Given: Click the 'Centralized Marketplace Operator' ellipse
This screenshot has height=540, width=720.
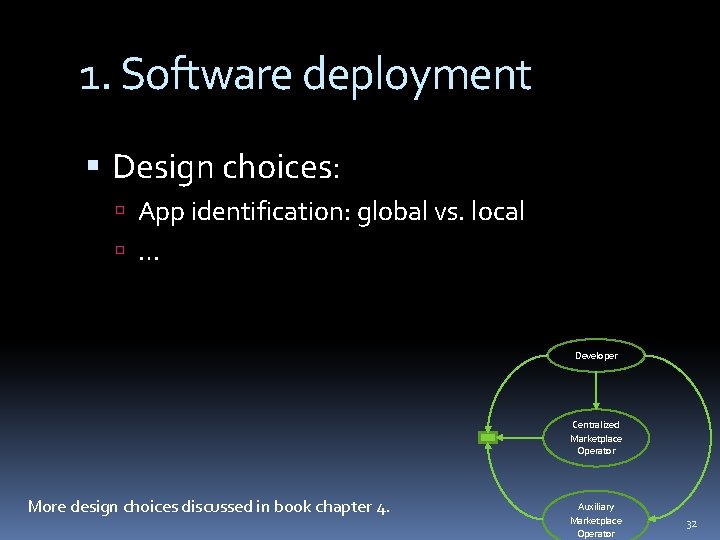Looking at the screenshot, I should click(x=596, y=438).
